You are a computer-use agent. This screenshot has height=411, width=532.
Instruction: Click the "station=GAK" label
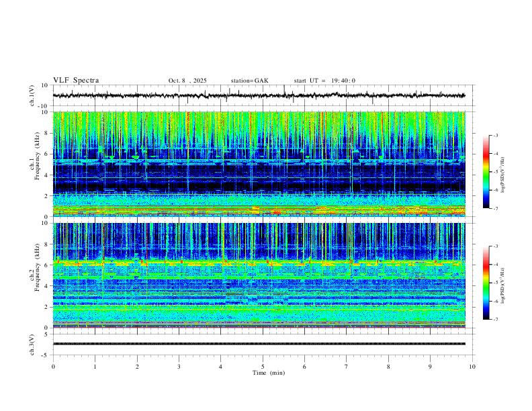(249, 81)
